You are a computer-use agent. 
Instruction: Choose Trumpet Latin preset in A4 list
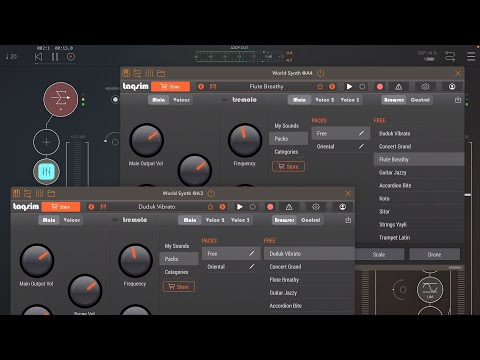(x=419, y=237)
